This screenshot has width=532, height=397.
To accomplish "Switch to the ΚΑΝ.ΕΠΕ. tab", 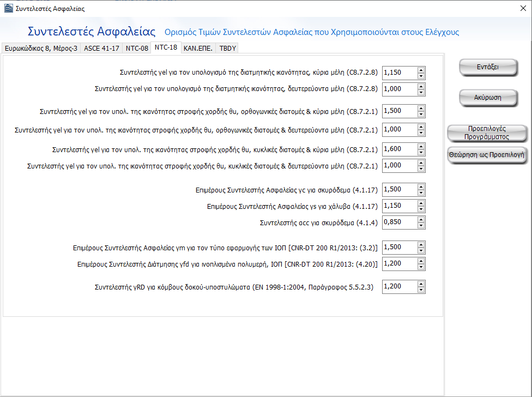I will pyautogui.click(x=198, y=48).
